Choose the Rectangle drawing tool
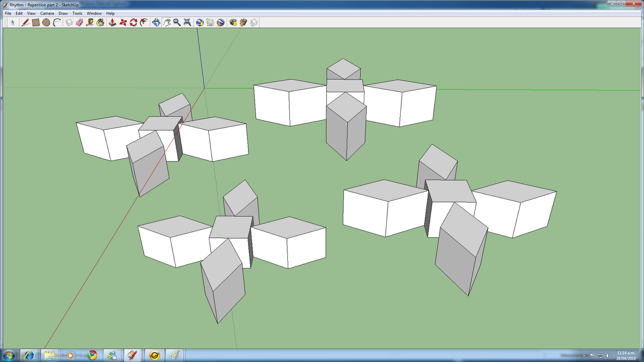644x362 pixels. pos(36,23)
